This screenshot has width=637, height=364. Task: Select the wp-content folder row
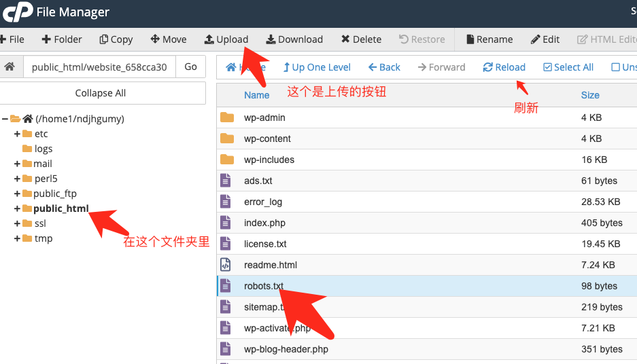tap(267, 139)
